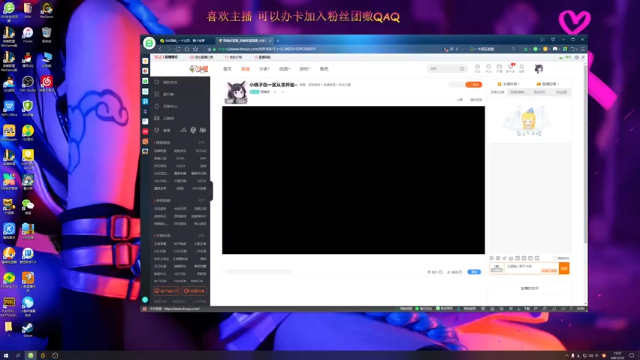
Task: Open OBS Studio desktop icon
Action: [28, 84]
